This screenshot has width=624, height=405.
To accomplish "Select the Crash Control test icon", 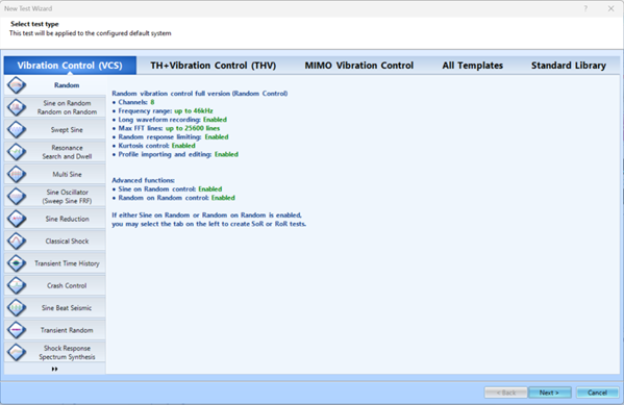I will [x=16, y=285].
